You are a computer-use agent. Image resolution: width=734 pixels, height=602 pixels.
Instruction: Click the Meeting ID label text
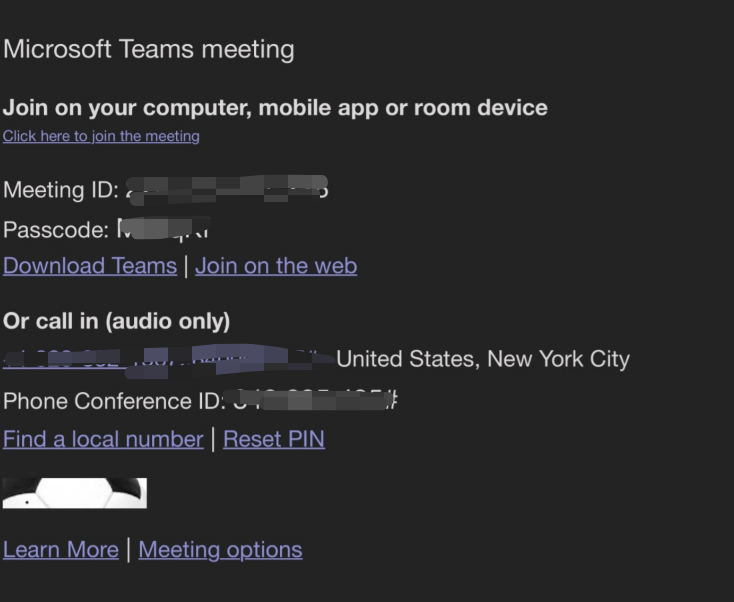click(61, 190)
